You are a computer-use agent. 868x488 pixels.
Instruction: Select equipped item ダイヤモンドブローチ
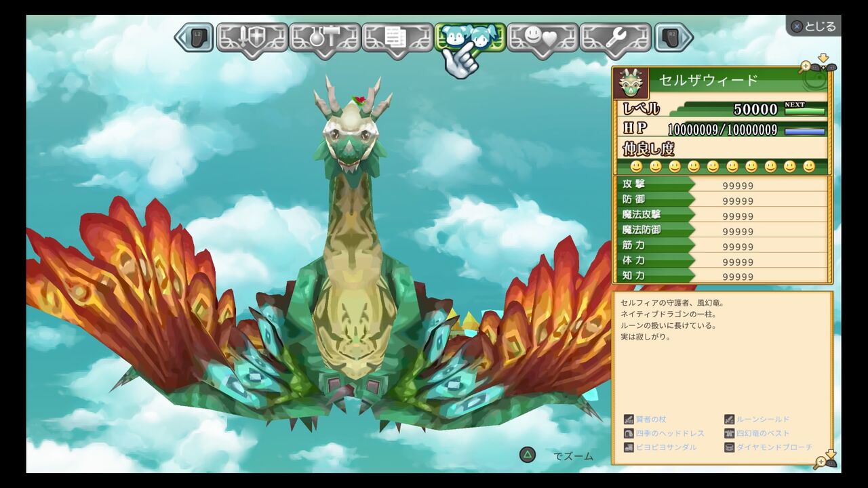click(x=774, y=448)
